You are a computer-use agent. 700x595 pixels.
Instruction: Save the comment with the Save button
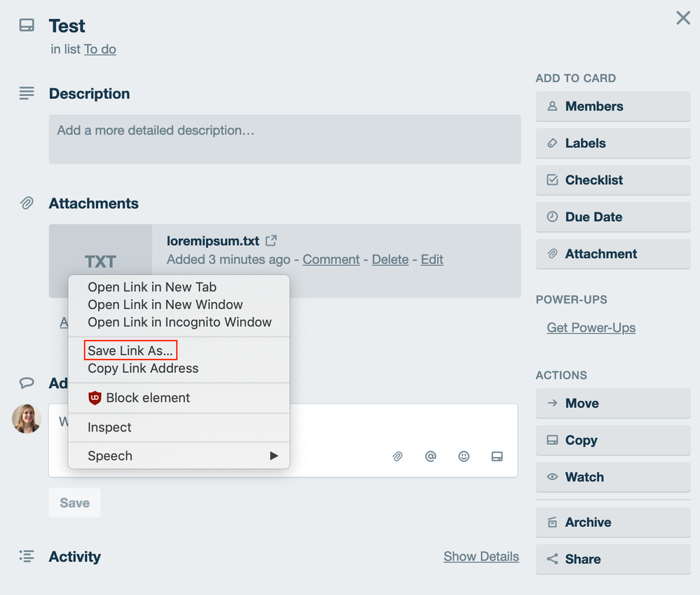(74, 502)
